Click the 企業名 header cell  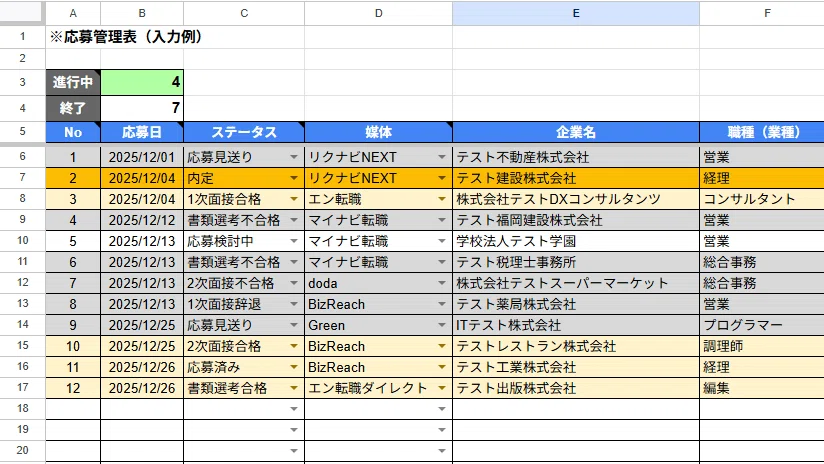[x=576, y=132]
